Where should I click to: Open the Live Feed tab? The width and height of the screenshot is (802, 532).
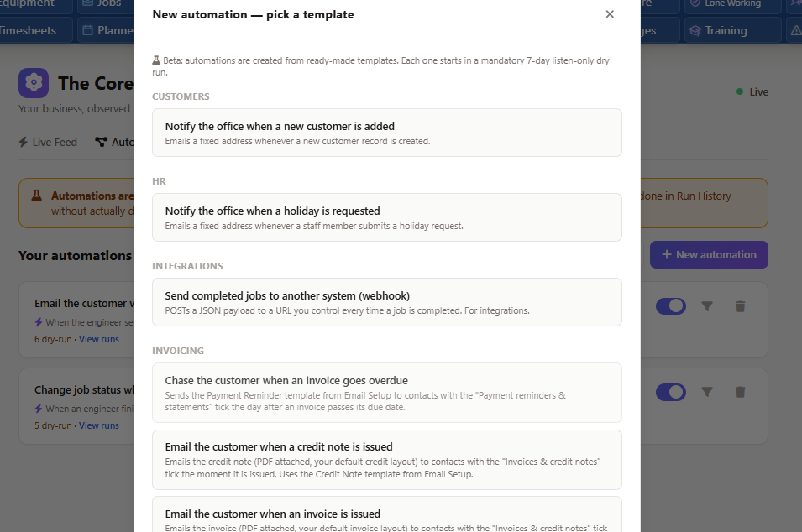[x=48, y=142]
